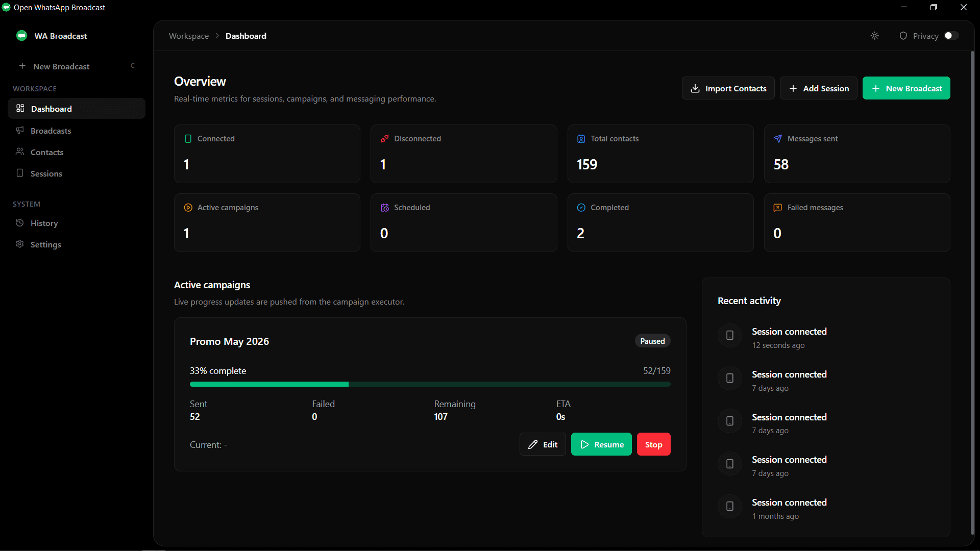Click the Total contacts card showing 159
This screenshot has height=551, width=980.
(660, 154)
